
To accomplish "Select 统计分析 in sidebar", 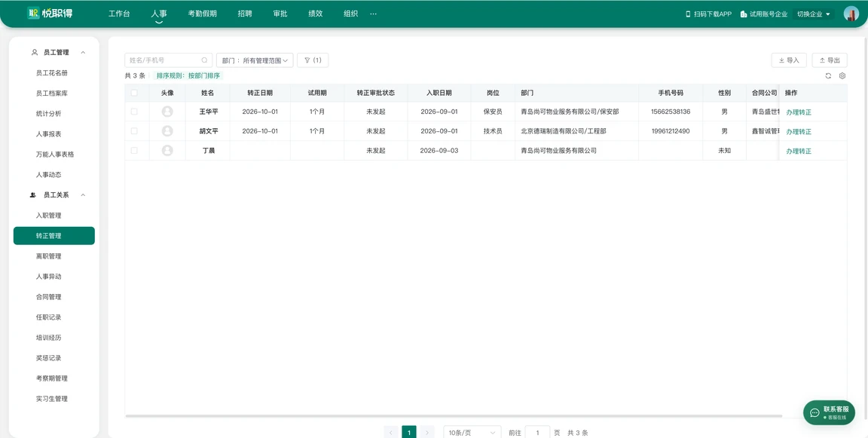I will (54, 114).
